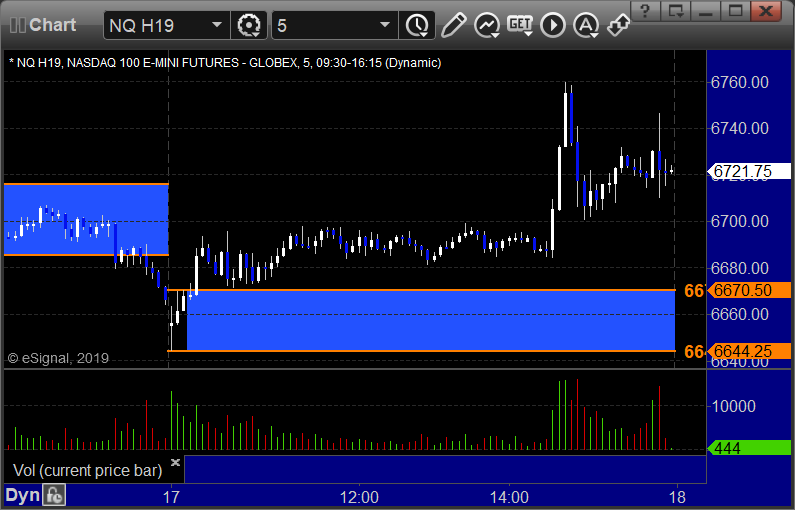Viewport: 795px width, 510px height.
Task: Click the 12:00 time axis label
Action: (x=359, y=497)
